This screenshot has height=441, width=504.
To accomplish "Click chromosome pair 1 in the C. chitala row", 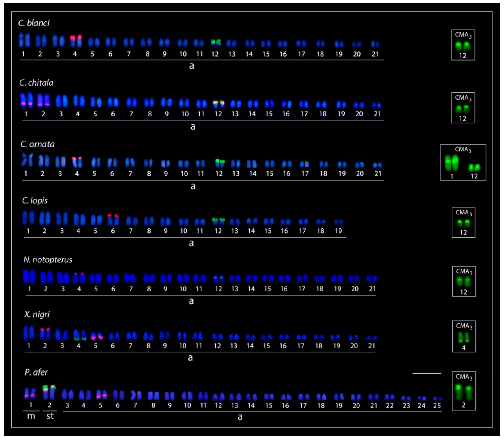I will 26,100.
